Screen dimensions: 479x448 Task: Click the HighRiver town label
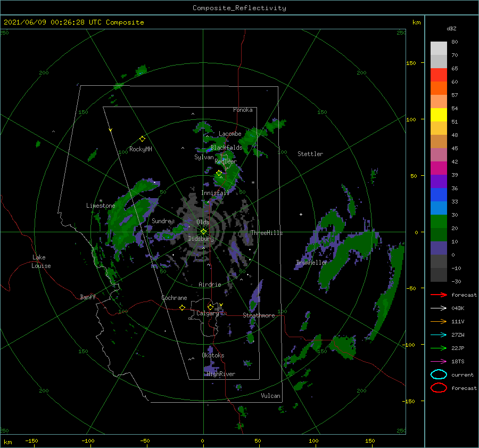click(221, 374)
